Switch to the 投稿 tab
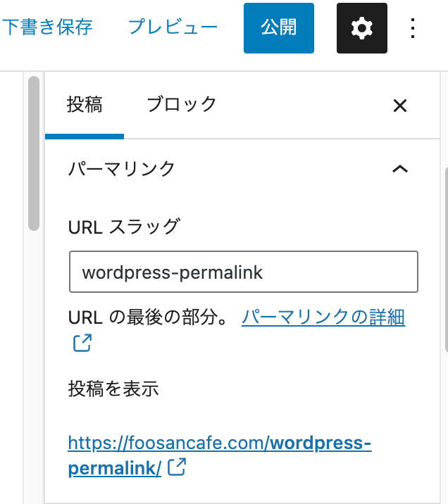 point(85,106)
